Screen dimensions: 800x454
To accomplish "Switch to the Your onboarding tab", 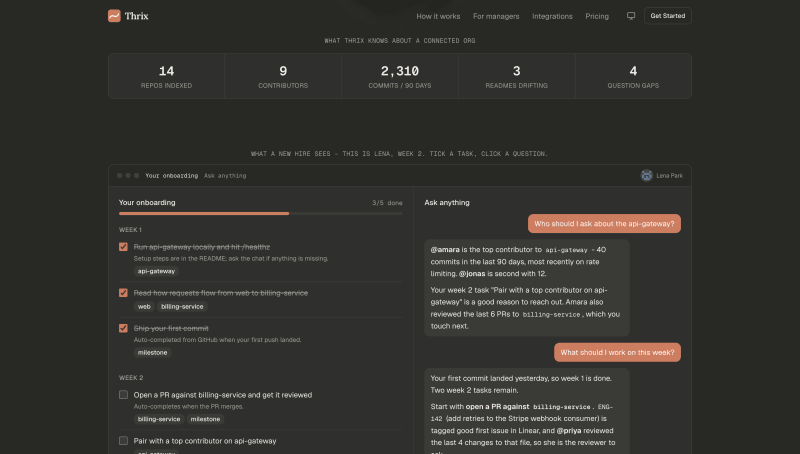I will pos(171,175).
